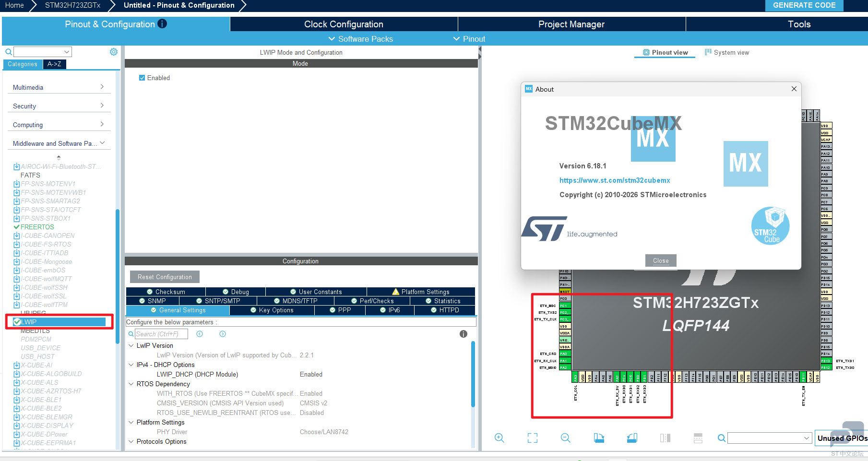Go to next search result arrow
868x461 pixels.
click(223, 334)
